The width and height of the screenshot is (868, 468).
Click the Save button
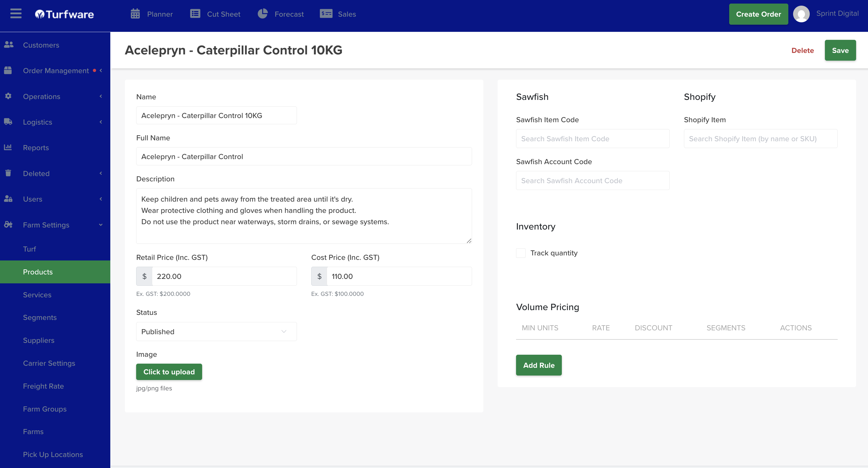click(x=840, y=50)
